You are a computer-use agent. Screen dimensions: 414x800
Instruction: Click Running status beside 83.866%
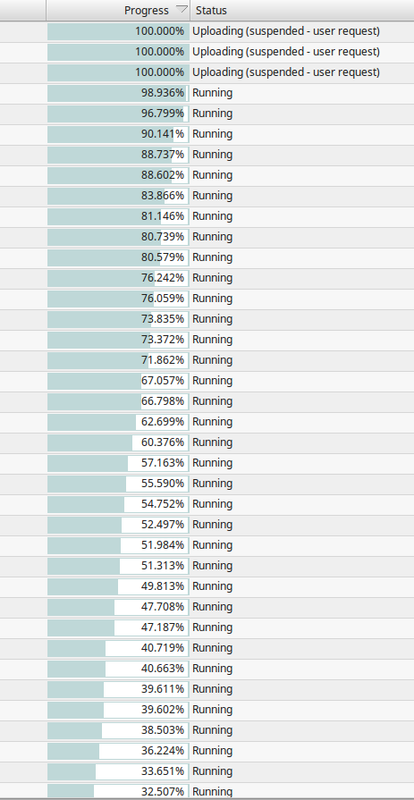click(x=212, y=196)
